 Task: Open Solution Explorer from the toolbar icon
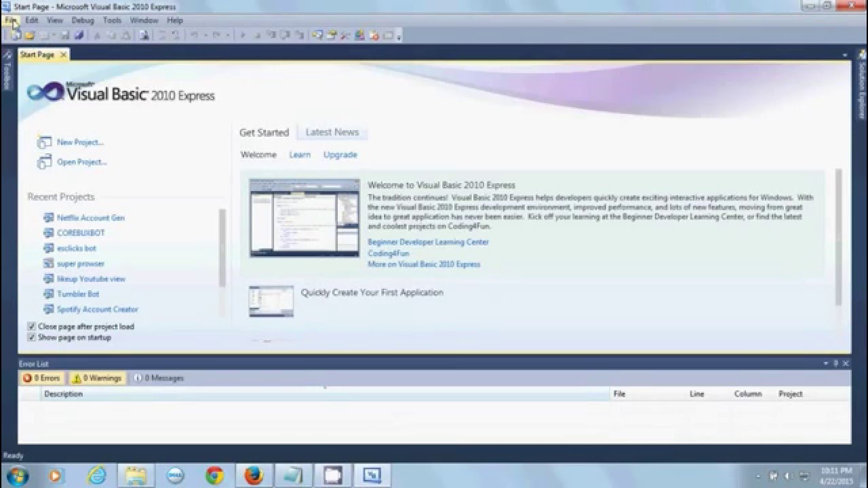(317, 35)
